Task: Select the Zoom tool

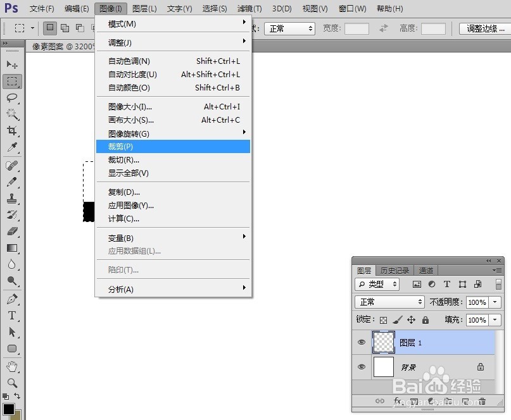Action: pos(12,383)
